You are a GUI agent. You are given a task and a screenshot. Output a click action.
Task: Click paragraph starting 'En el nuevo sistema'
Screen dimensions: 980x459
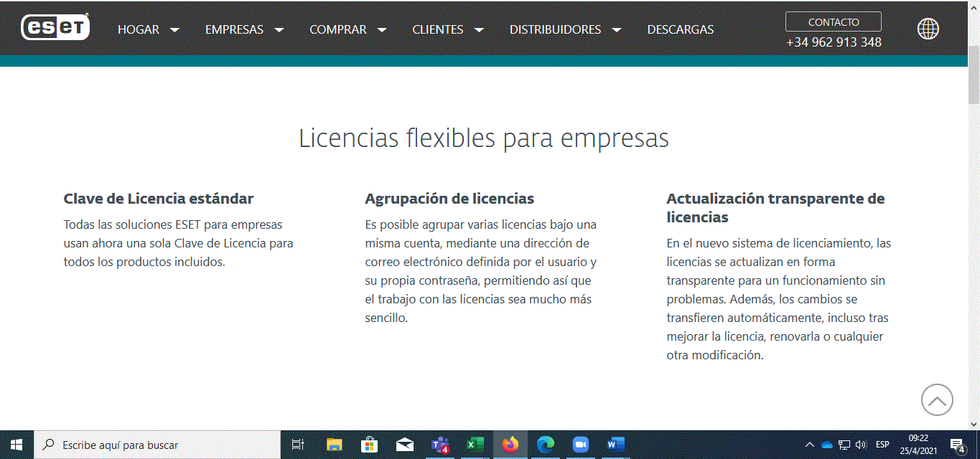[x=778, y=299]
